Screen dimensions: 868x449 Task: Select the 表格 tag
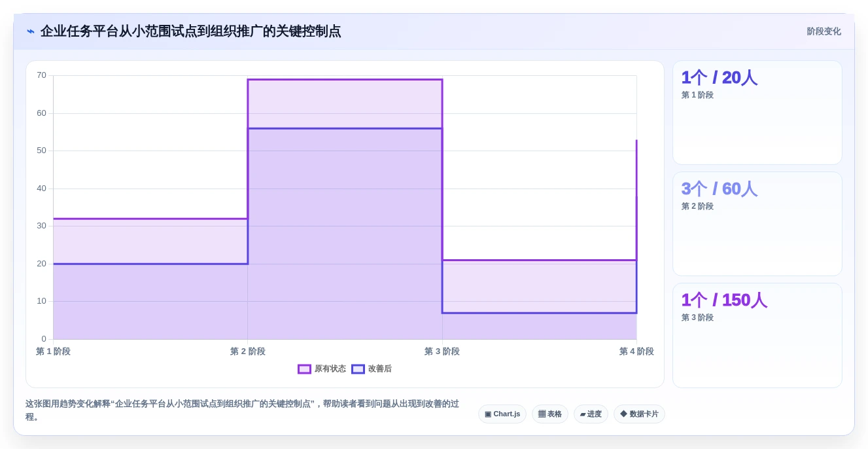coord(550,414)
